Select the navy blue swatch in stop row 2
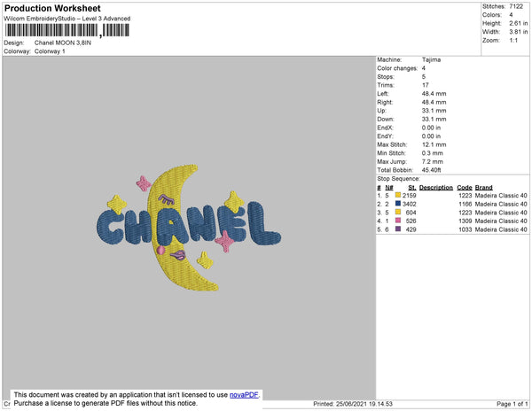The height and width of the screenshot is (411, 532). coord(398,204)
